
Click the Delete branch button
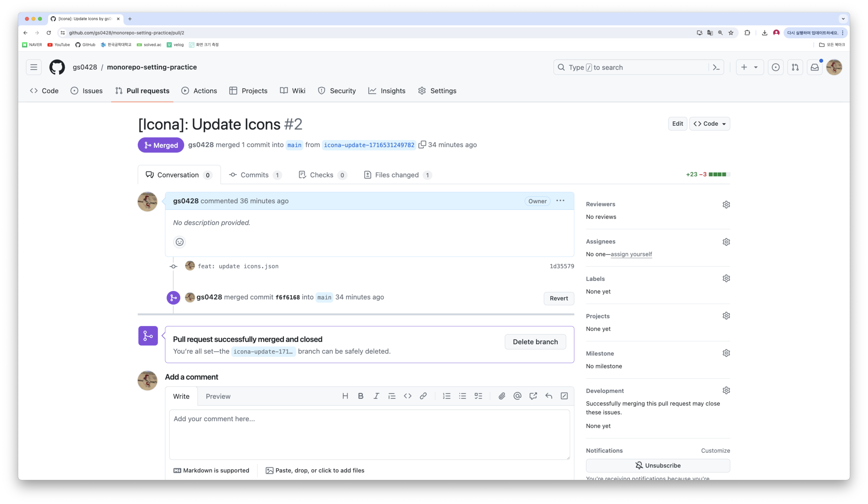click(x=535, y=342)
